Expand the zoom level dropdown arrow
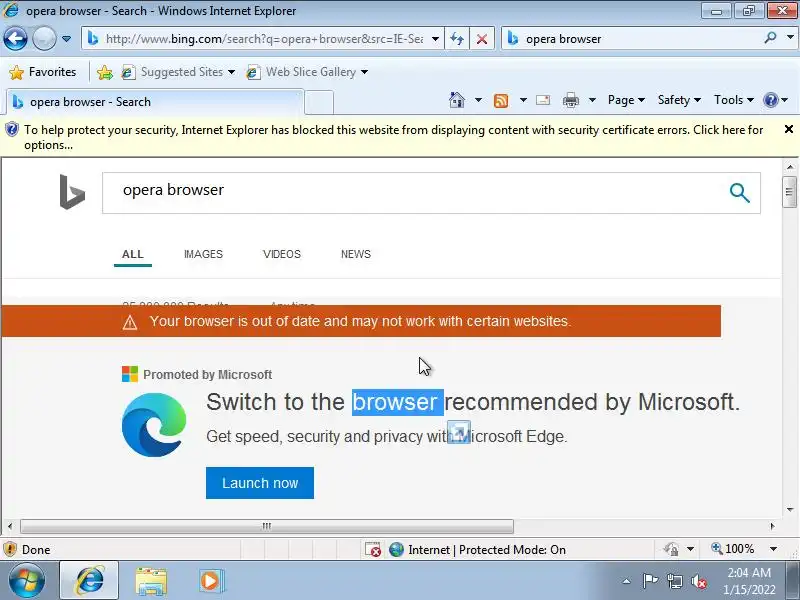 click(x=773, y=549)
